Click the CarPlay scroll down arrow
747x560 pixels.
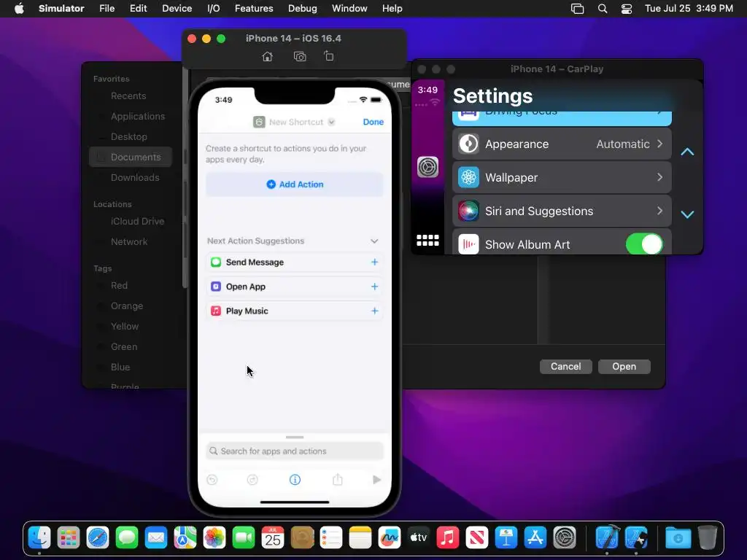point(687,214)
